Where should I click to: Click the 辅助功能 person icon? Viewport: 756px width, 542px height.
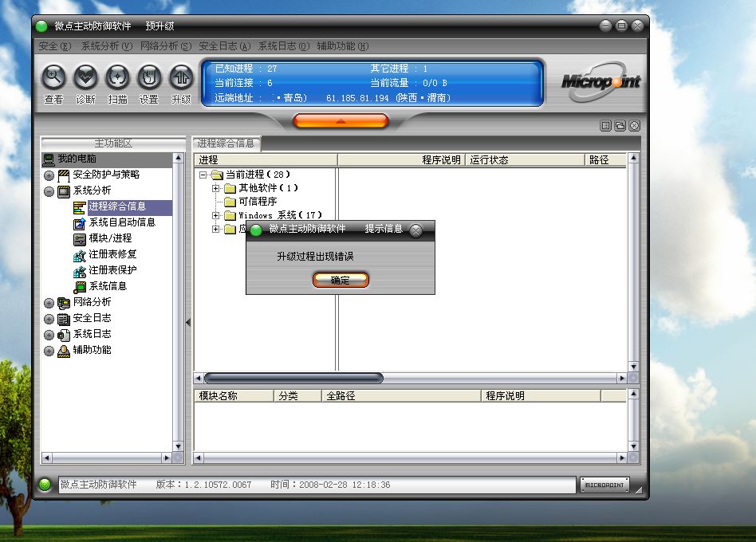[x=64, y=350]
